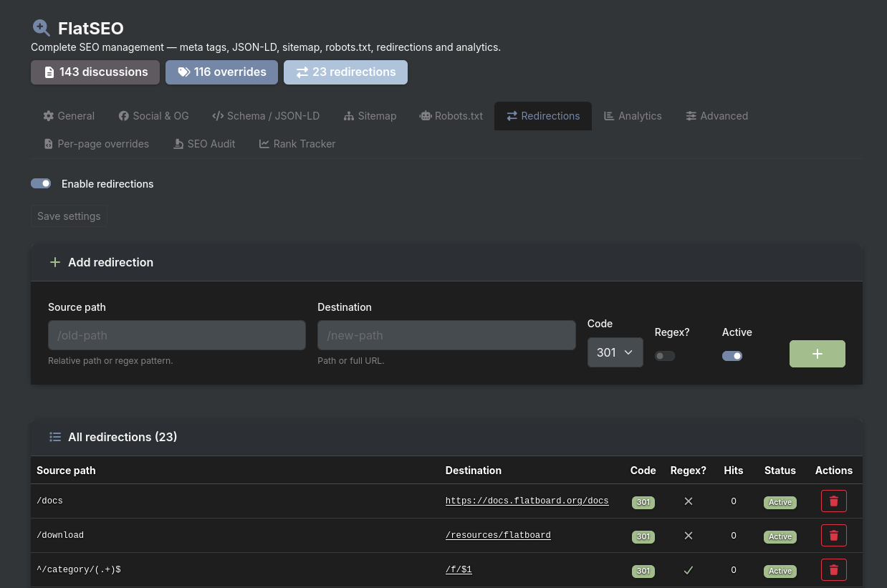This screenshot has width=887, height=588.
Task: Go to the SEO Audit tab
Action: coord(204,144)
